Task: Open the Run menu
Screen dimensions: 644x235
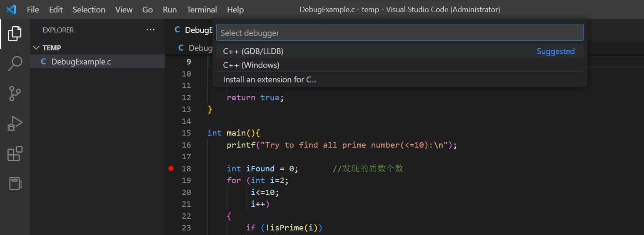Action: pos(170,10)
